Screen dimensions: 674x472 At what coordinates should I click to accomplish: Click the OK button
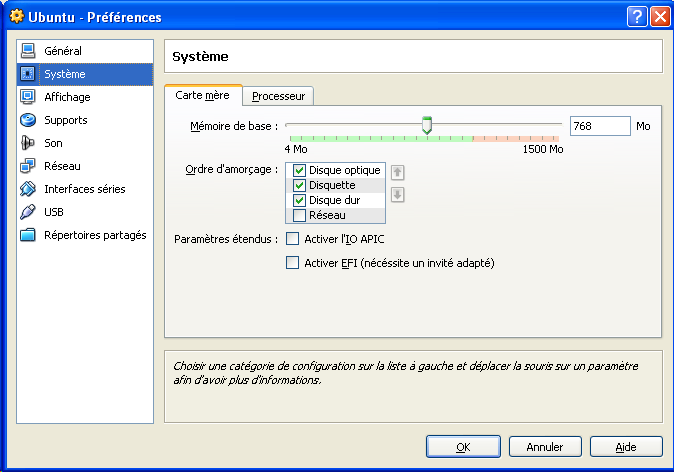pos(463,447)
